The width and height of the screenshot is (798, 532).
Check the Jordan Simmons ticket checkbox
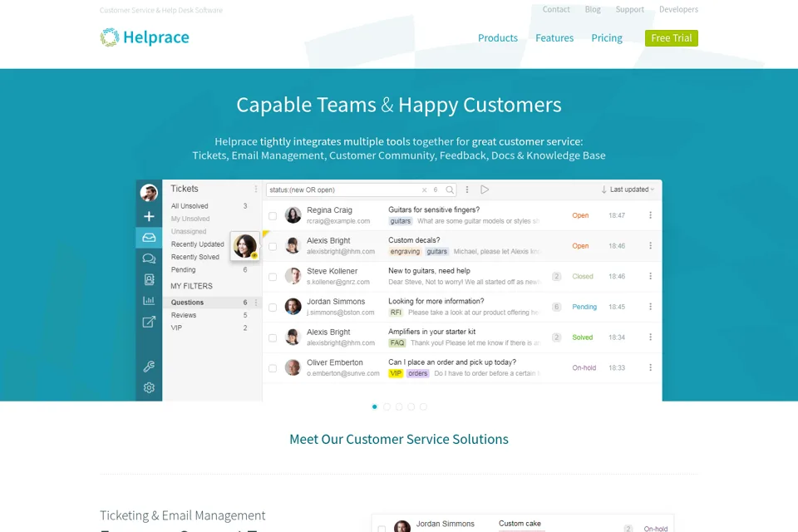273,308
